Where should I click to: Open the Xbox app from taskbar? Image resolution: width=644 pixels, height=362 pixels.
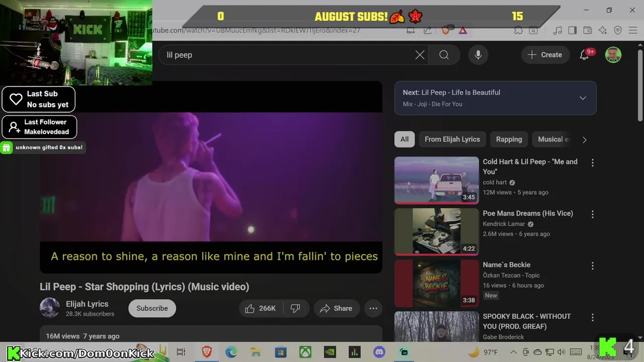click(305, 352)
